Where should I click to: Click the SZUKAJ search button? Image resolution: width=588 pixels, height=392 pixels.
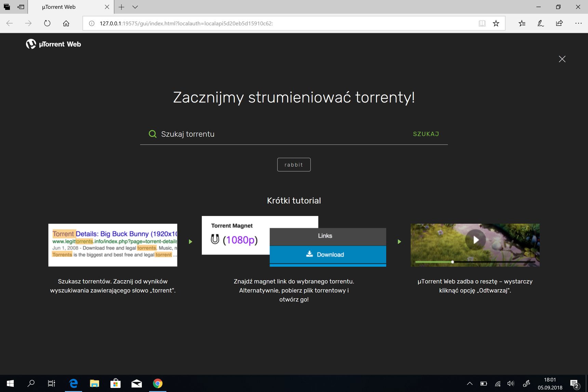[x=426, y=134]
